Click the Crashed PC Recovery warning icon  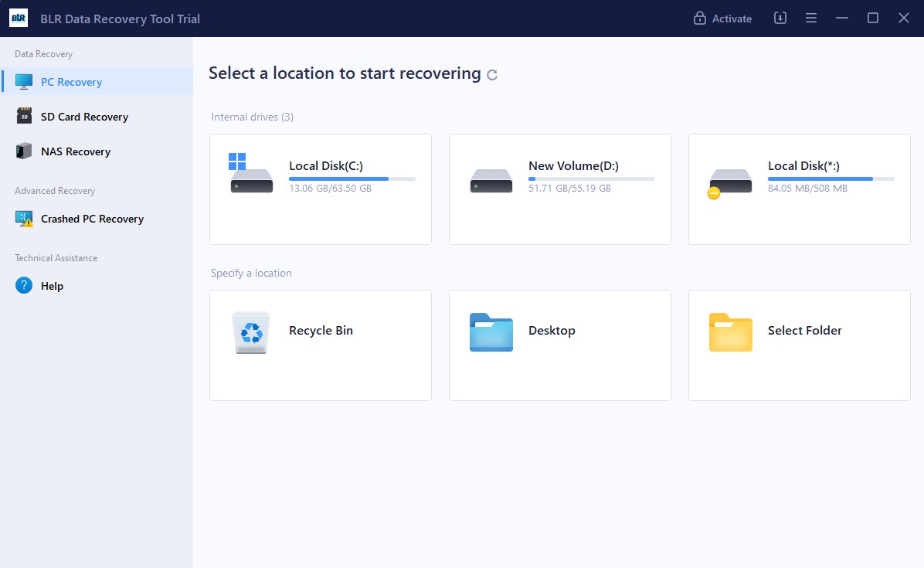(x=24, y=219)
